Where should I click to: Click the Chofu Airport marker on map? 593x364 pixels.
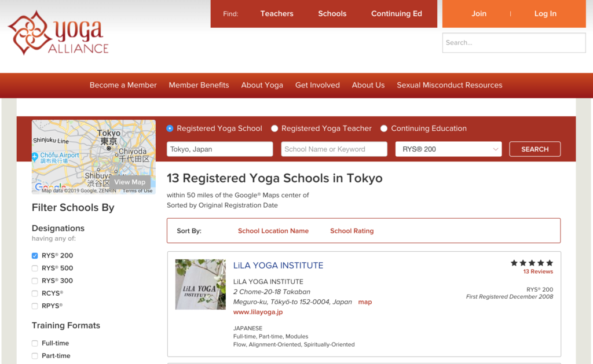pos(35,156)
